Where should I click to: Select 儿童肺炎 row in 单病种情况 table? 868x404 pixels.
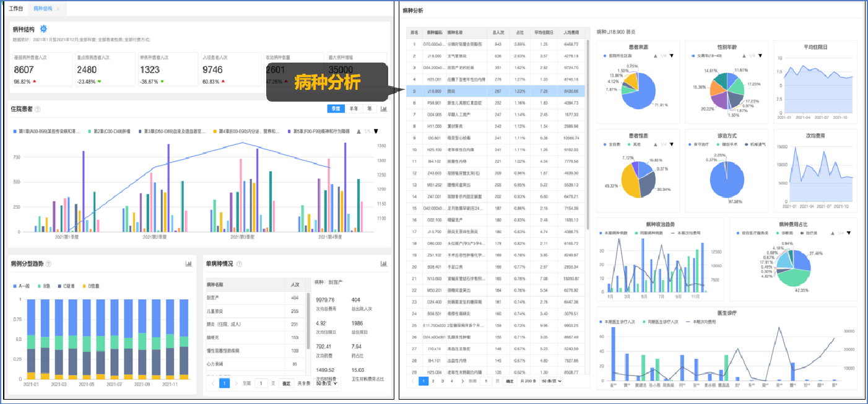[255, 311]
